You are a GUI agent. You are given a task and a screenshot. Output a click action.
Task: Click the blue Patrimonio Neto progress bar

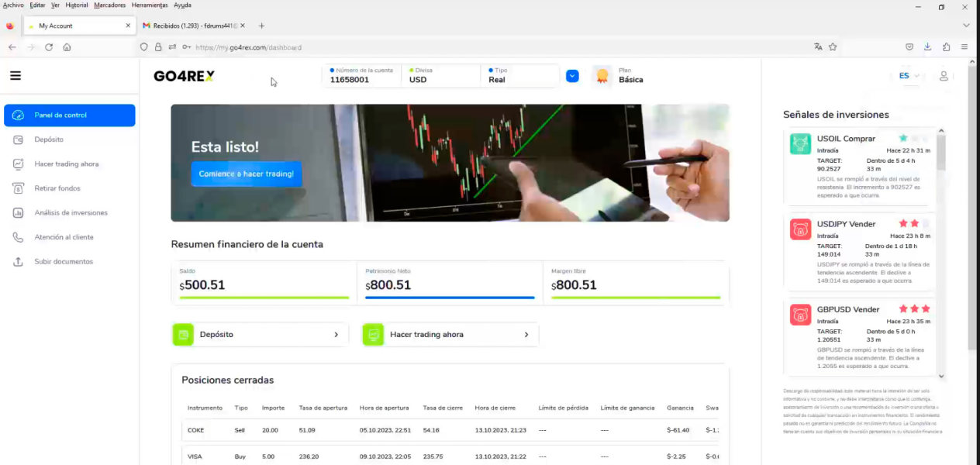450,298
